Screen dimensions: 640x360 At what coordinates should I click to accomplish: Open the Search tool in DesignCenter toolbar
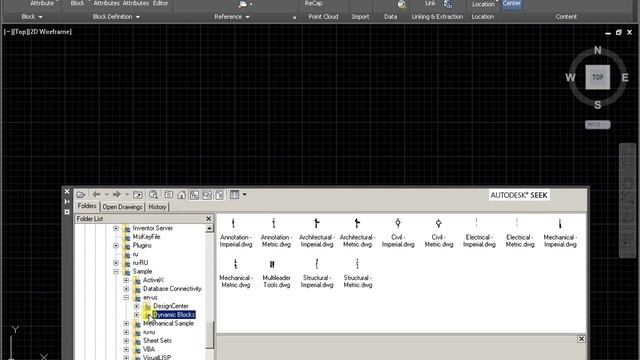pos(153,195)
